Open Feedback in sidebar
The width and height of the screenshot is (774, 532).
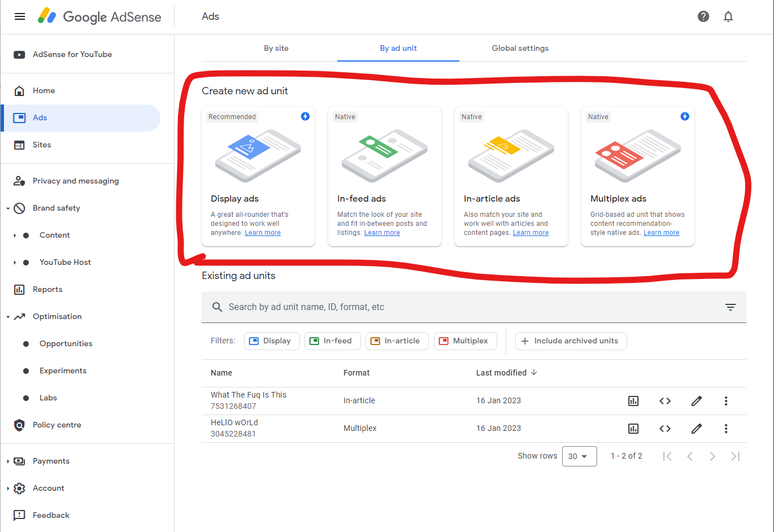(x=51, y=515)
